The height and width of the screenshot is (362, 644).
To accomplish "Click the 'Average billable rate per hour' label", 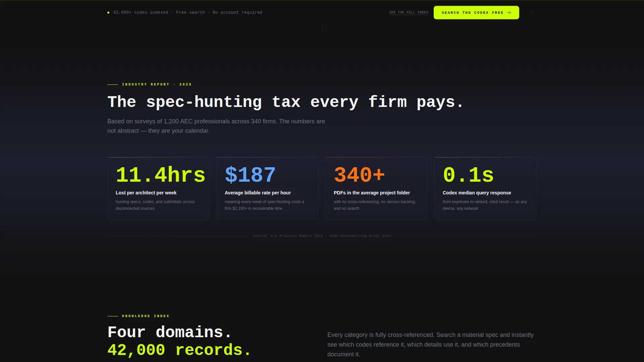I will 258,193.
